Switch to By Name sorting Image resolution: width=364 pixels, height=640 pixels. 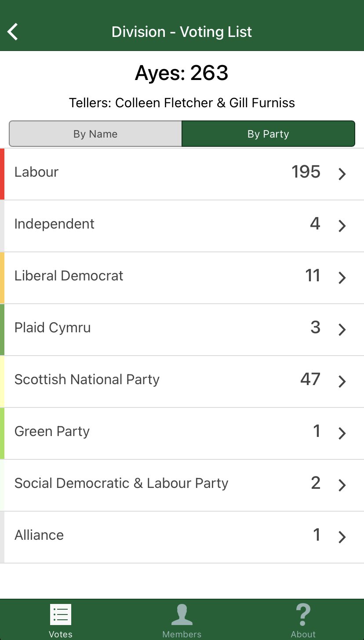(x=95, y=134)
